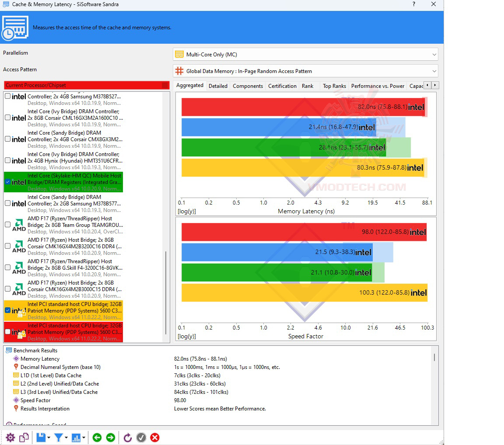Click Intel logo in red 82.0ns bar
The height and width of the screenshot is (445, 504).
pyautogui.click(x=416, y=107)
